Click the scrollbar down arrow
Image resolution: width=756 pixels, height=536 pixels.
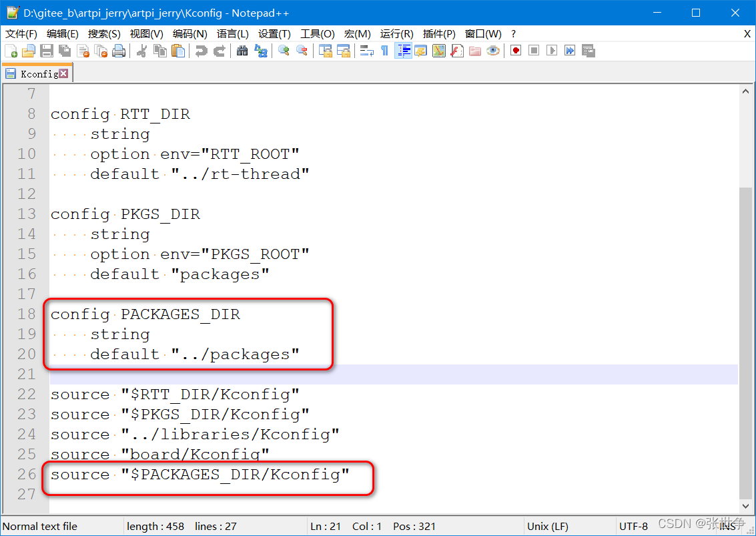[x=745, y=506]
